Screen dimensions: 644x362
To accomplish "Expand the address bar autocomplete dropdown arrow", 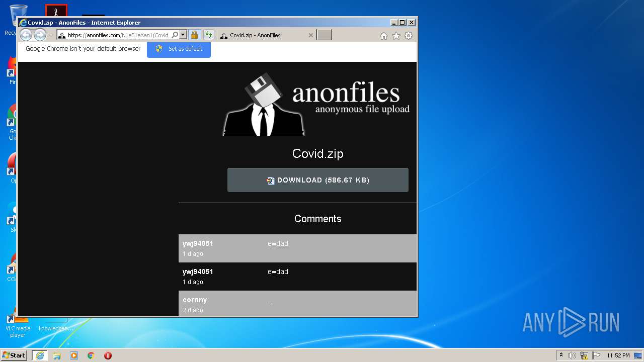I will (183, 35).
